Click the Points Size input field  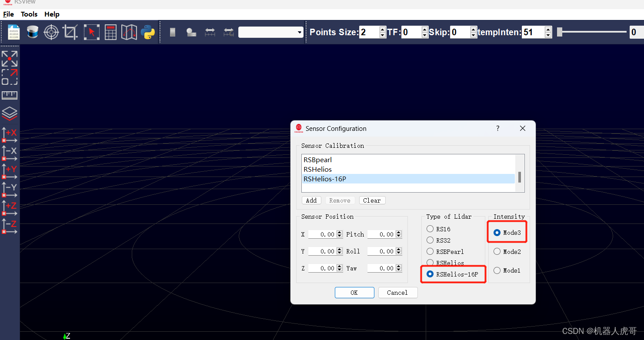[x=370, y=32]
